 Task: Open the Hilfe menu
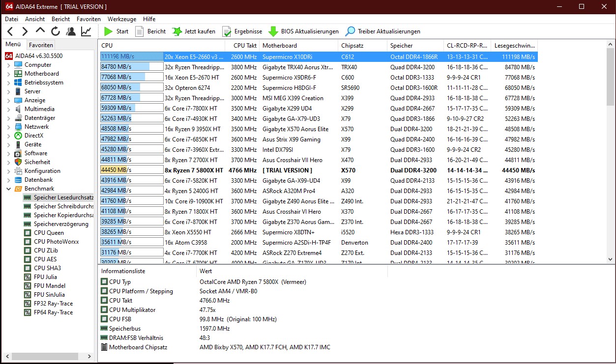click(x=149, y=19)
